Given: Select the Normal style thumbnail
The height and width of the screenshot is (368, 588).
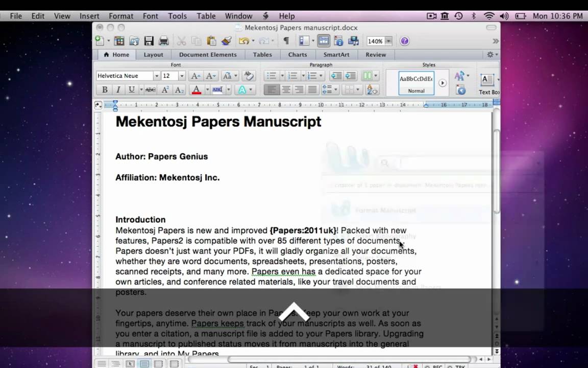Looking at the screenshot, I should pos(416,83).
